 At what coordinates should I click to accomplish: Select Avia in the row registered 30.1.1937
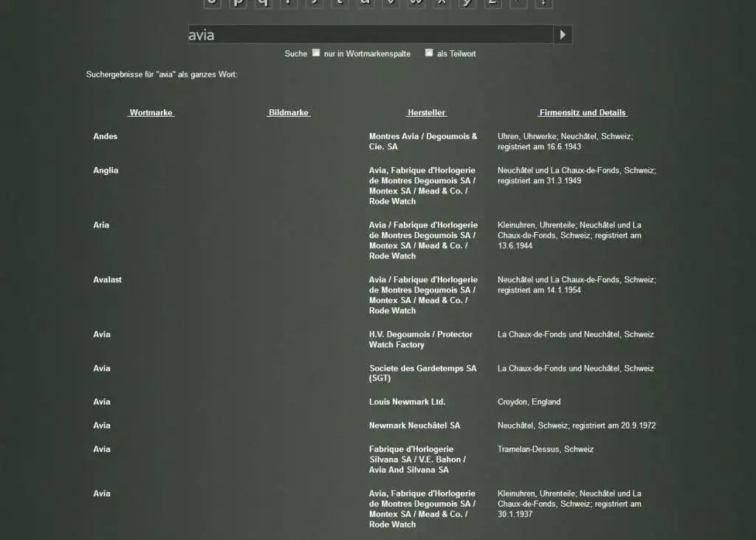[102, 493]
